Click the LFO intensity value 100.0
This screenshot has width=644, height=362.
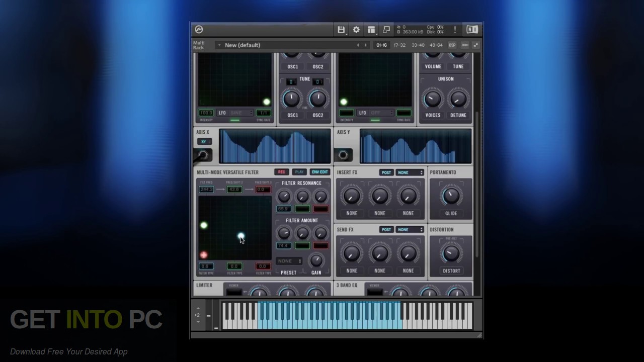[x=206, y=113]
